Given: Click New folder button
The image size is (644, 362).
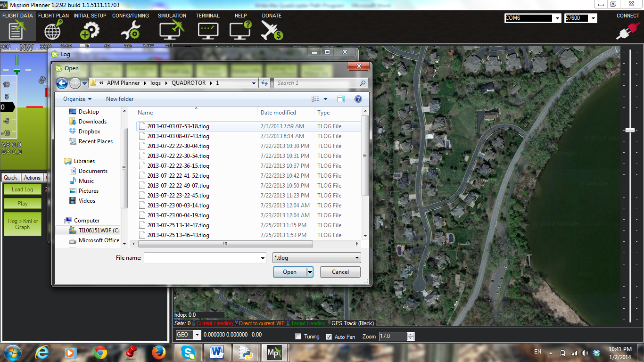Looking at the screenshot, I should 120,99.
